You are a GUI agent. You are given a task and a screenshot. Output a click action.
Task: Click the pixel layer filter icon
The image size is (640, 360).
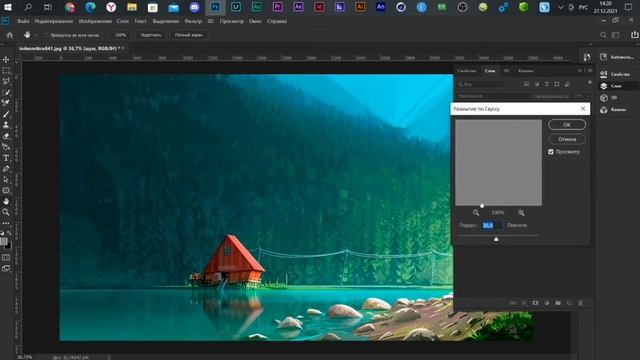[x=527, y=84]
